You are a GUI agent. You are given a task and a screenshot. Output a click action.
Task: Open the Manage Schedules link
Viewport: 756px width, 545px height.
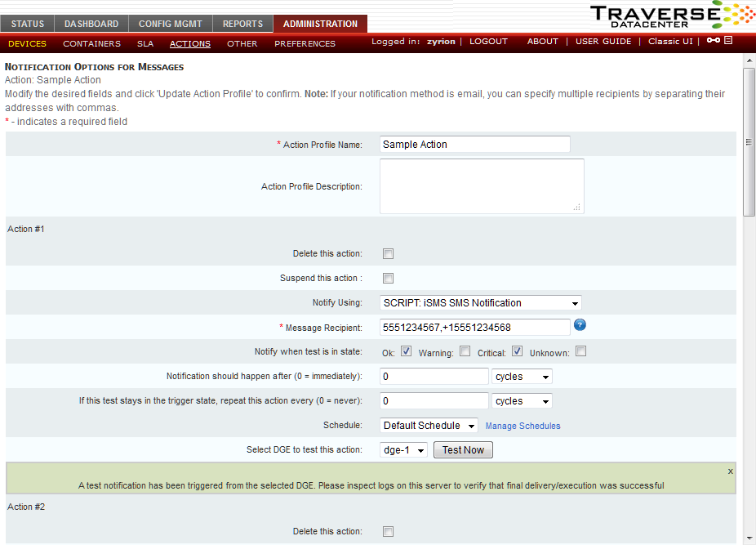click(x=523, y=426)
